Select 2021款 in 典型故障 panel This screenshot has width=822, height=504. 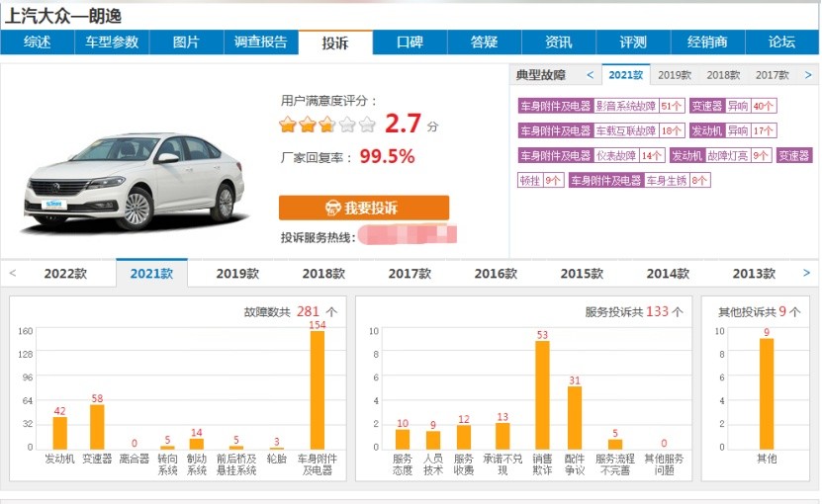click(x=626, y=75)
